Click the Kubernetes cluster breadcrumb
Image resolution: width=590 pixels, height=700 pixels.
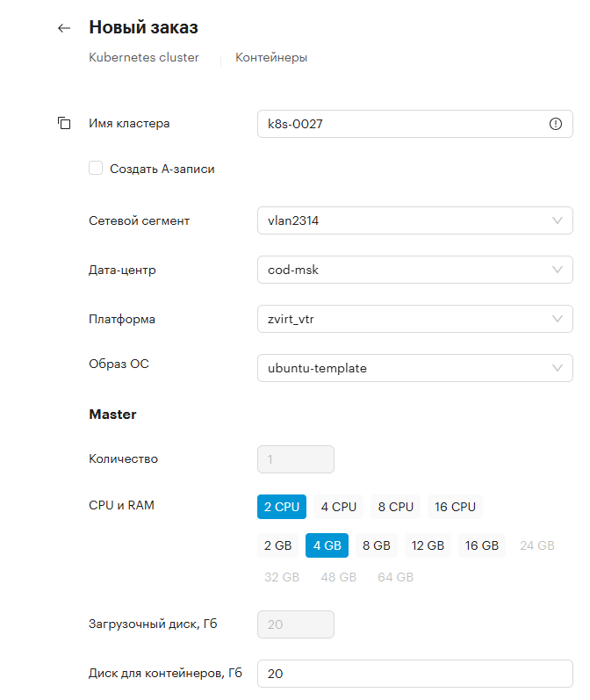144,58
